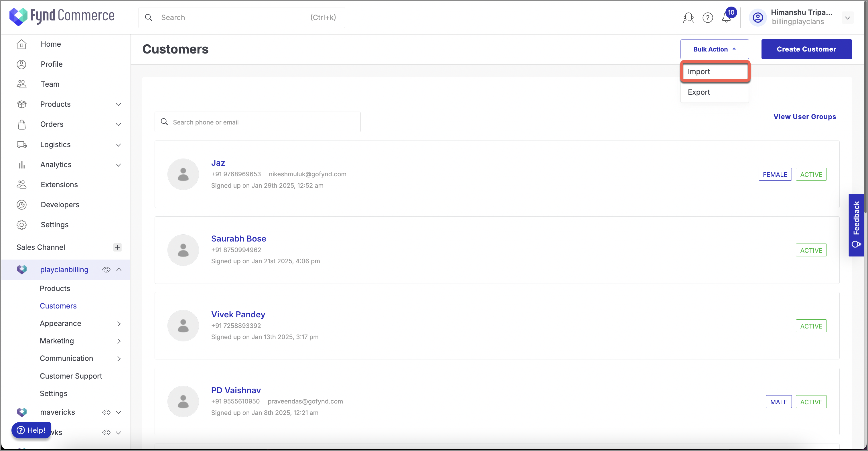868x451 pixels.
Task: Click ACTIVE tag on Vivek Pandey
Action: coord(811,326)
